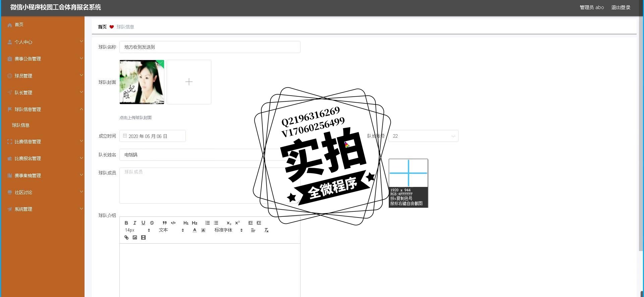Click the app title 微信小程序校园工会体育报名系统
Screen dimensions: 644x297
[56, 7]
